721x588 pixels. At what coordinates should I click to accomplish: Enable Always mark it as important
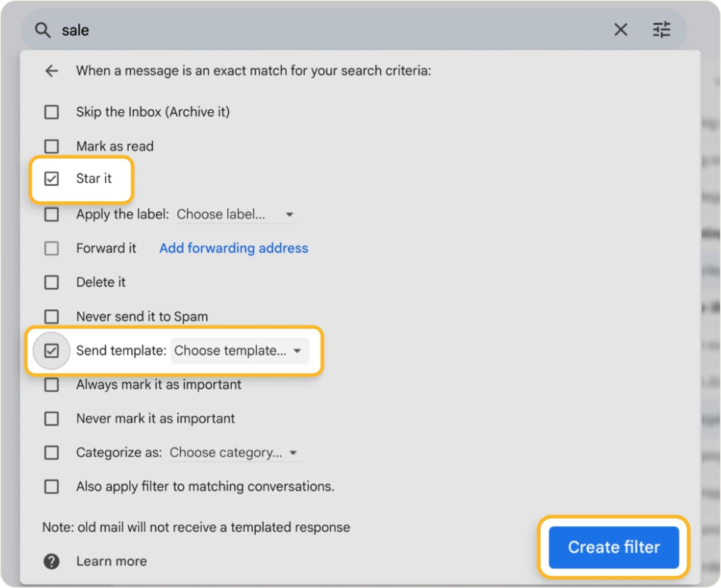tap(51, 385)
